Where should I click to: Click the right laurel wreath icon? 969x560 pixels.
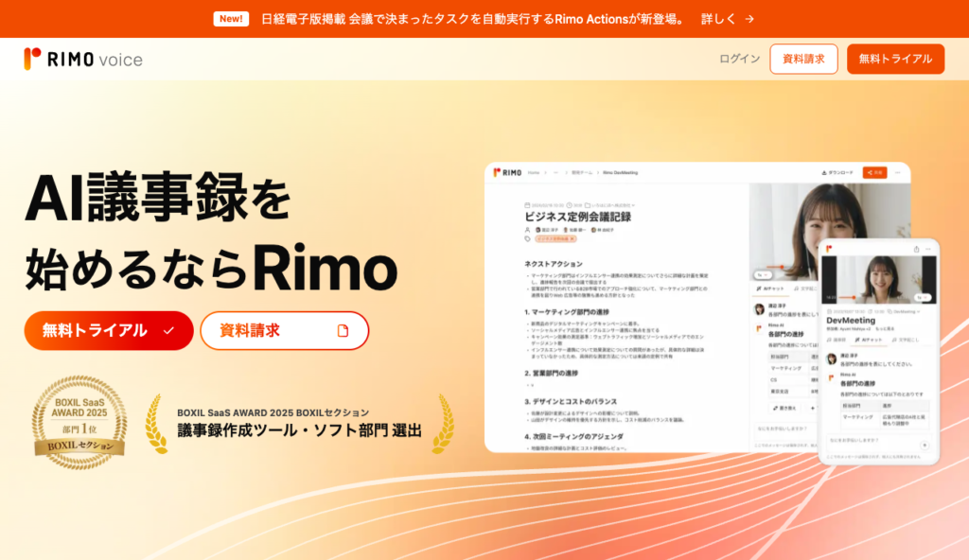point(443,424)
